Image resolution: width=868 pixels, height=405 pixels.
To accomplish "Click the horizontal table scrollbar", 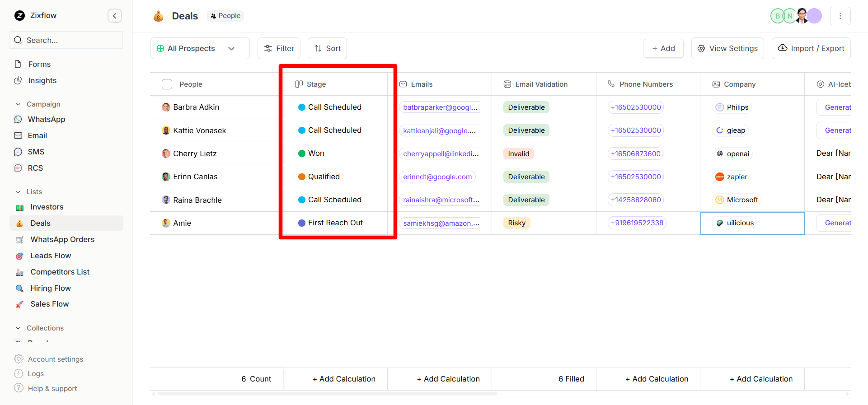I will pos(328,394).
